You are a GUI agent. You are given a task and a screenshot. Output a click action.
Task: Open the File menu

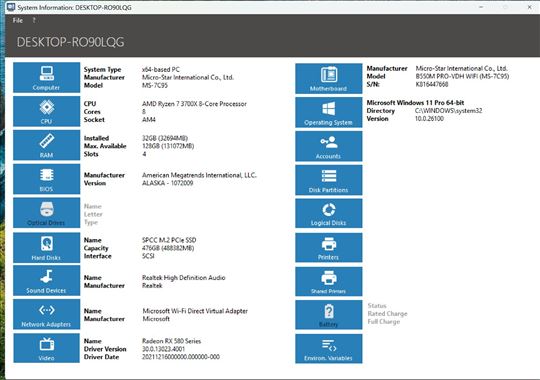18,20
